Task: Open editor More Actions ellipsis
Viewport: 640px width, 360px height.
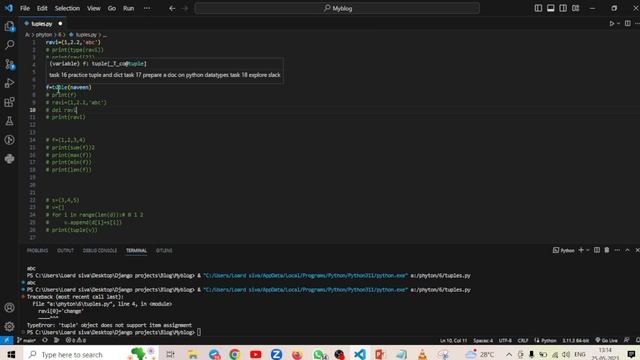Action: [x=637, y=24]
